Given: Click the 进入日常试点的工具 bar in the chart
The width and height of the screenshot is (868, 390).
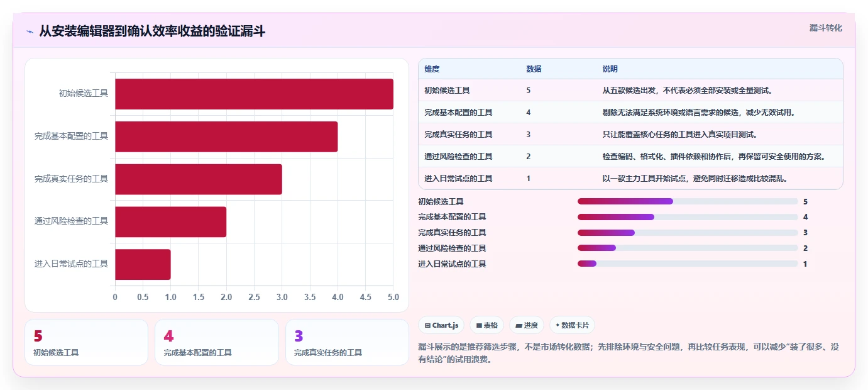Looking at the screenshot, I should coord(143,264).
